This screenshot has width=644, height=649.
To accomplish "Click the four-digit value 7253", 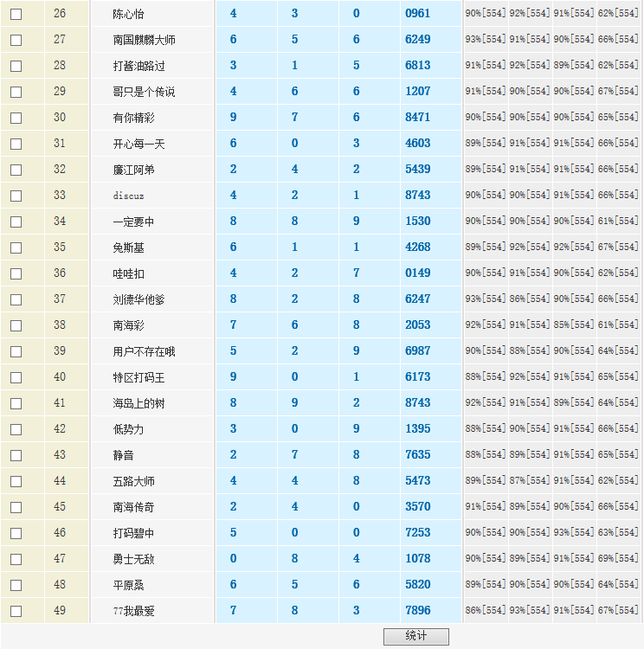I will pos(417,533).
